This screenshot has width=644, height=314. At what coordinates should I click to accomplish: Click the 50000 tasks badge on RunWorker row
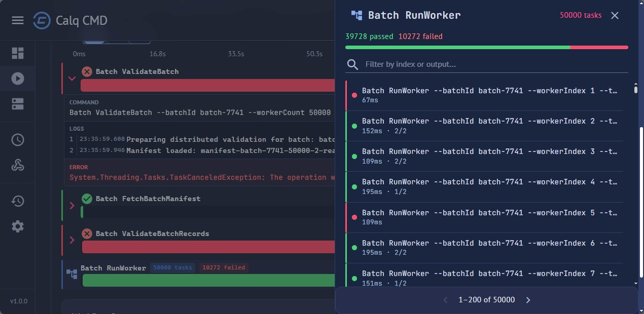[x=172, y=267]
